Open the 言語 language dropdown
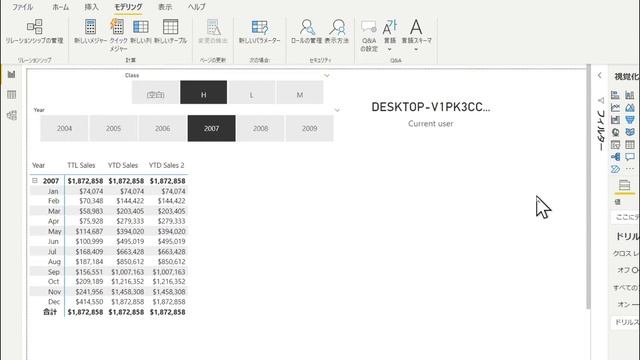This screenshot has height=360, width=640. (x=390, y=35)
